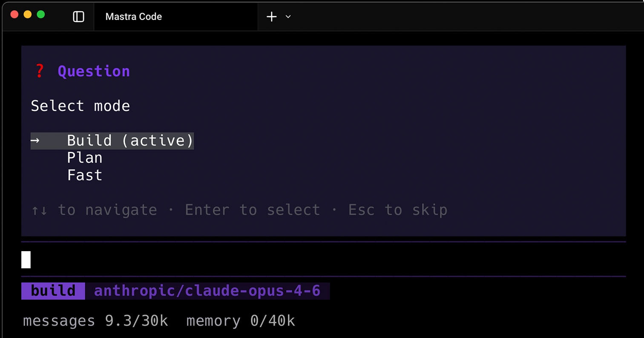Switch to the Mastra Code tab

coord(133,17)
